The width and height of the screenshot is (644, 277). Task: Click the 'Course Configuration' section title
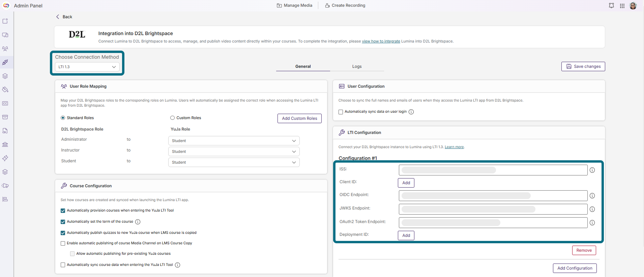[91, 186]
